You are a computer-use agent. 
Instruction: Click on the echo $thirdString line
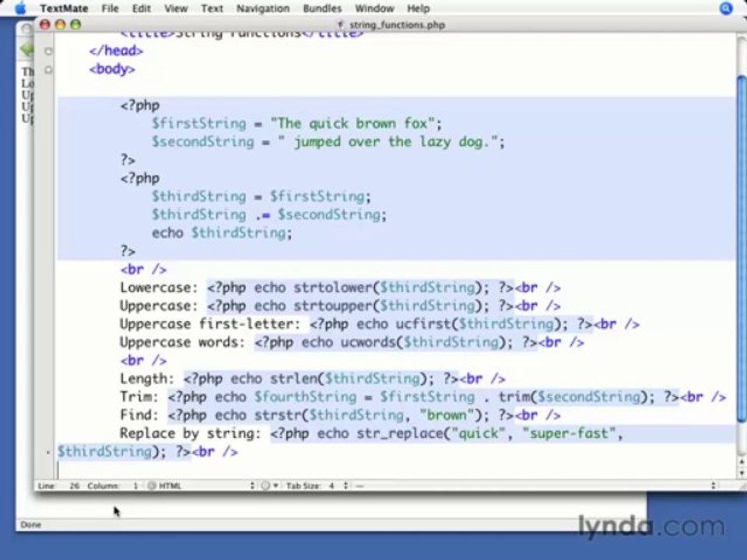pyautogui.click(x=222, y=233)
